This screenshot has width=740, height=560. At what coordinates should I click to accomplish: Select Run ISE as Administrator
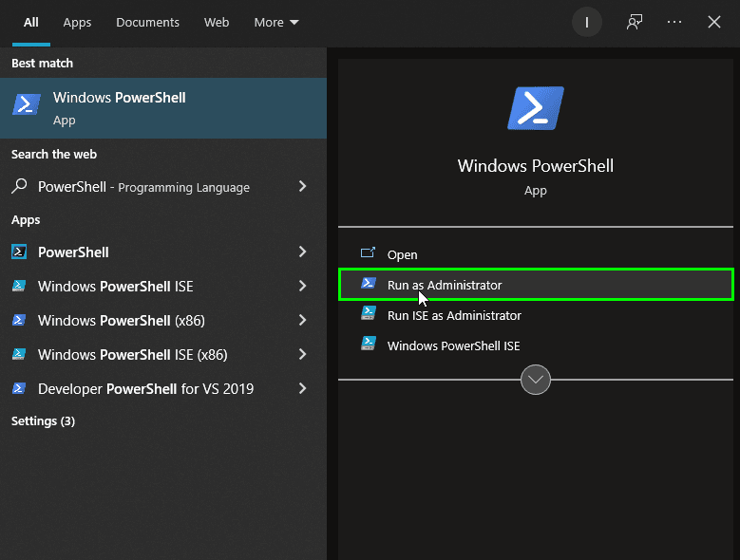coord(536,315)
